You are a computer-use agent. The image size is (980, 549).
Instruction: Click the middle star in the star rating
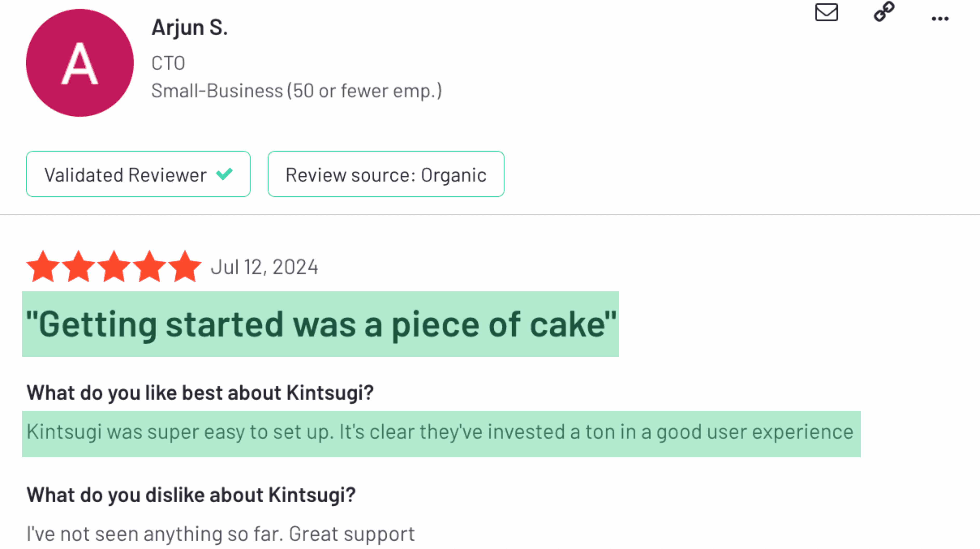pos(114,266)
